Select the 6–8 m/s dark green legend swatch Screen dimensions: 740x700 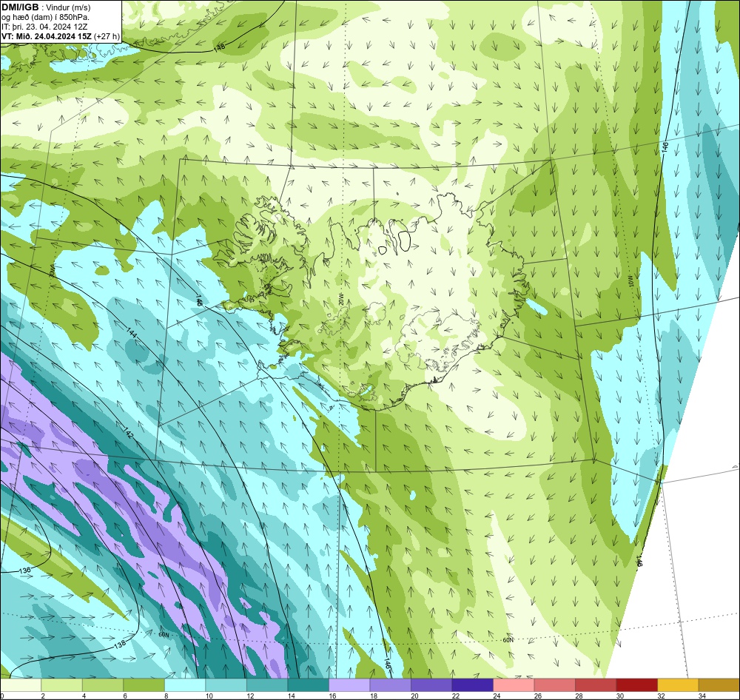coord(144,685)
